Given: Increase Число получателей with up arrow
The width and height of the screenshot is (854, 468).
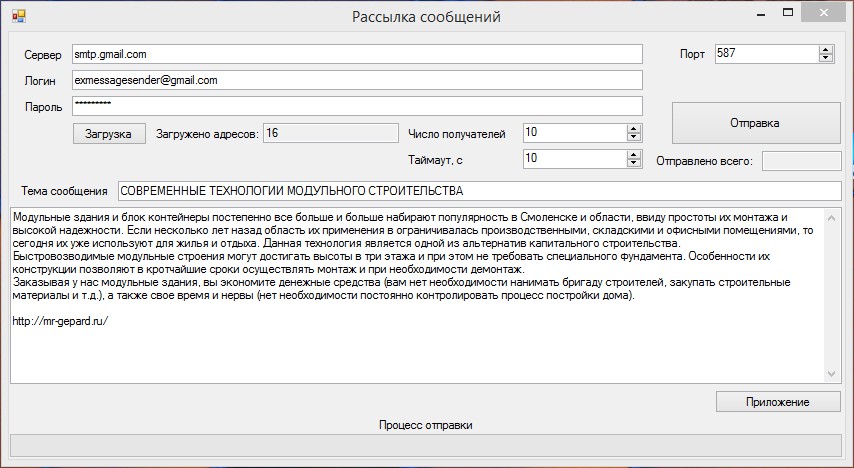Looking at the screenshot, I should pos(633,129).
